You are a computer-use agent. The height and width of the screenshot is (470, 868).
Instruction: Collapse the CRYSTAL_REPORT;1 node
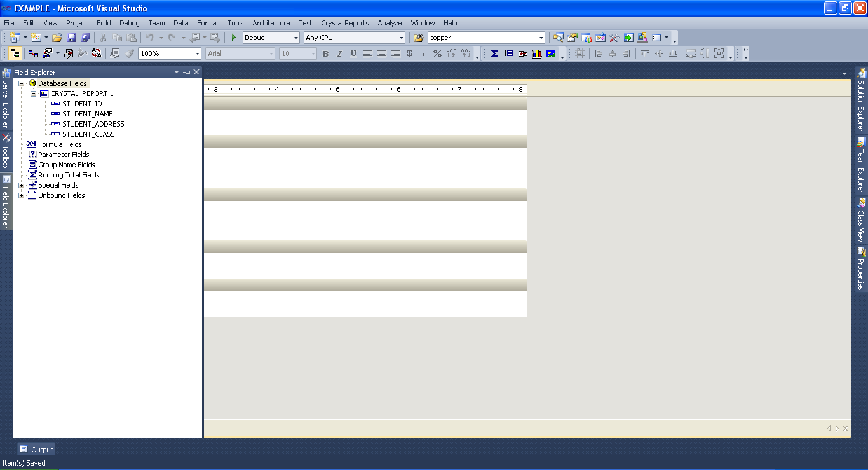click(34, 93)
